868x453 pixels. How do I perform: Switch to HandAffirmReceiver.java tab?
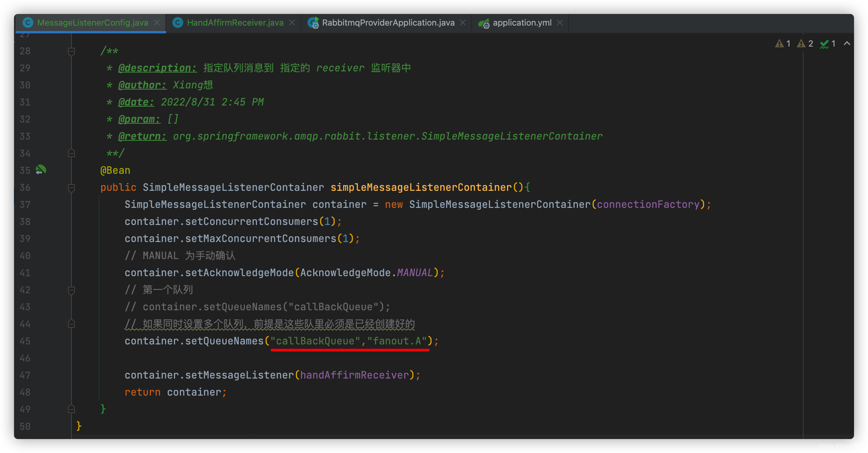point(235,23)
